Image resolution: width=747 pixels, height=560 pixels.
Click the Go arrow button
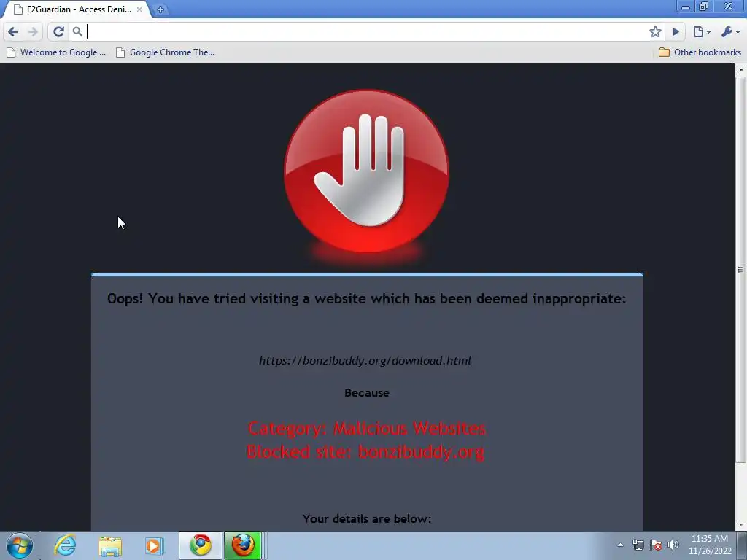coord(676,32)
